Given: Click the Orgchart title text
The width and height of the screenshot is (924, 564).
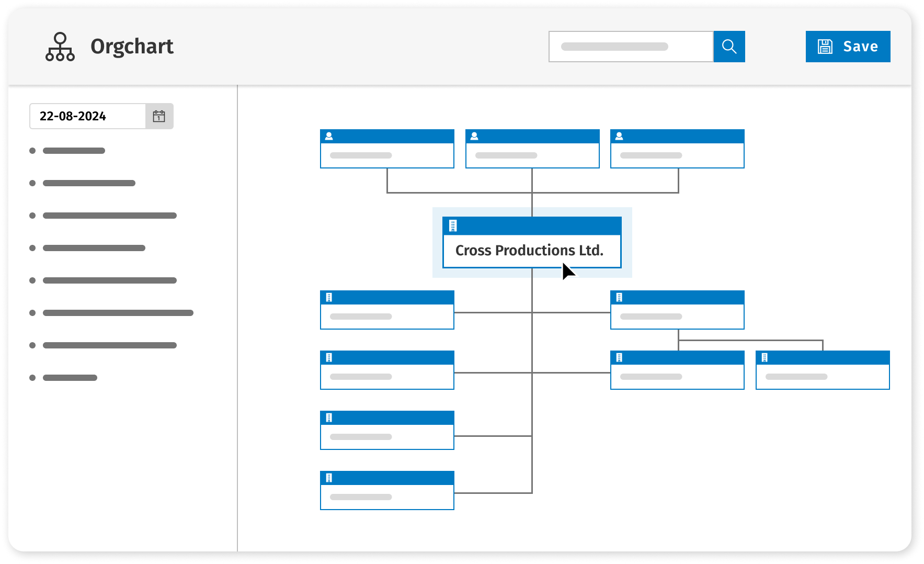Looking at the screenshot, I should [x=132, y=47].
